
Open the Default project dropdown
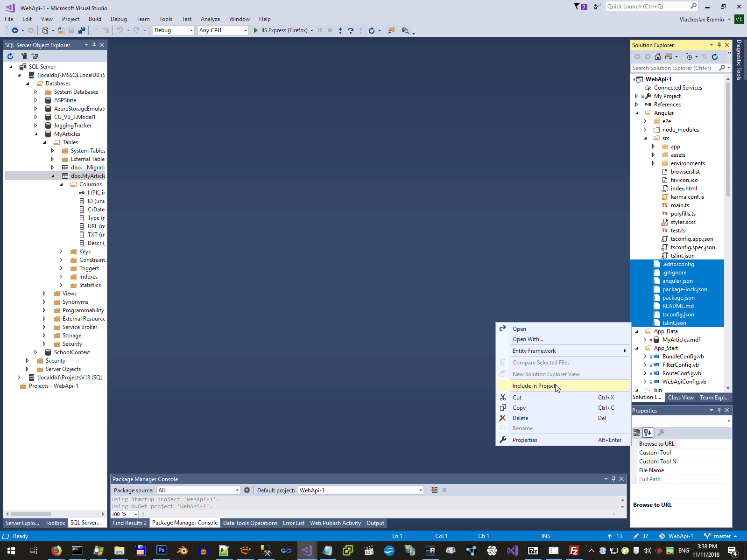(x=361, y=490)
